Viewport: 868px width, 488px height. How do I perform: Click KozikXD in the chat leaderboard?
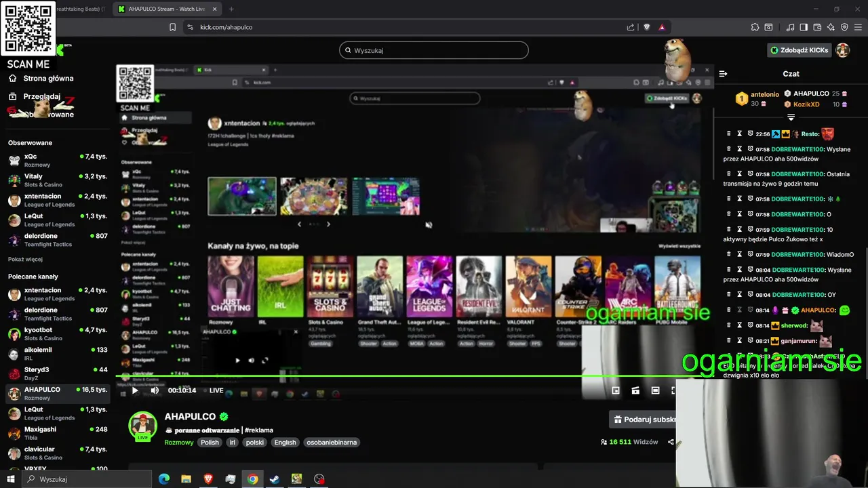pyautogui.click(x=806, y=104)
